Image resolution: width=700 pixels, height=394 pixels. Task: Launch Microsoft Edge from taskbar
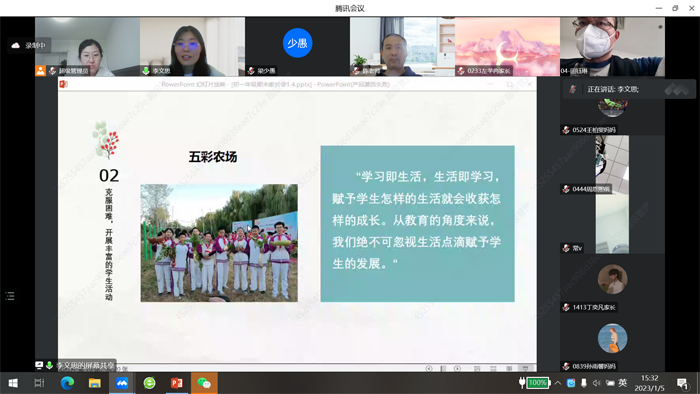(x=67, y=383)
